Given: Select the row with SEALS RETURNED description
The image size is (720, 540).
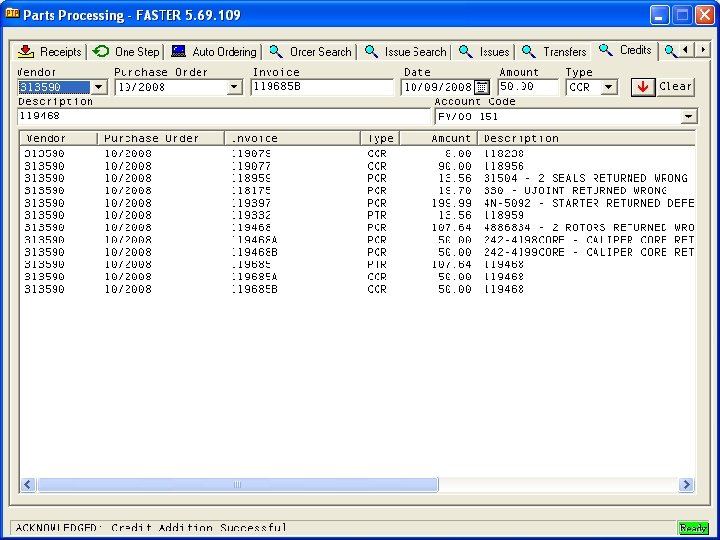Looking at the screenshot, I should [x=357, y=178].
